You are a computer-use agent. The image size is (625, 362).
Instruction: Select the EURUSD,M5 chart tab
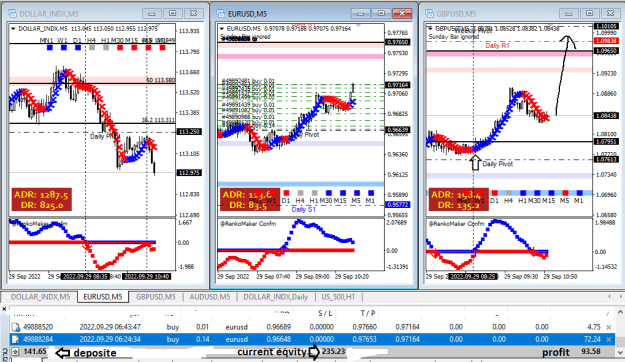(x=103, y=297)
